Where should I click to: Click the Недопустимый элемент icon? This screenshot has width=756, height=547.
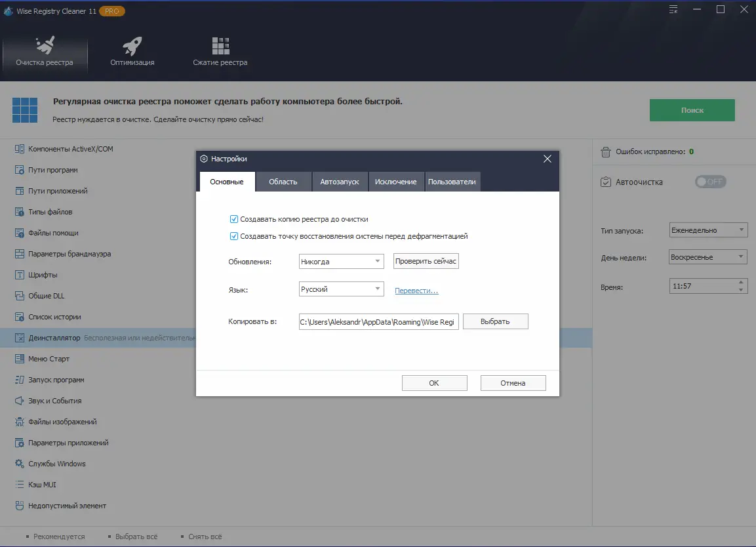click(19, 506)
